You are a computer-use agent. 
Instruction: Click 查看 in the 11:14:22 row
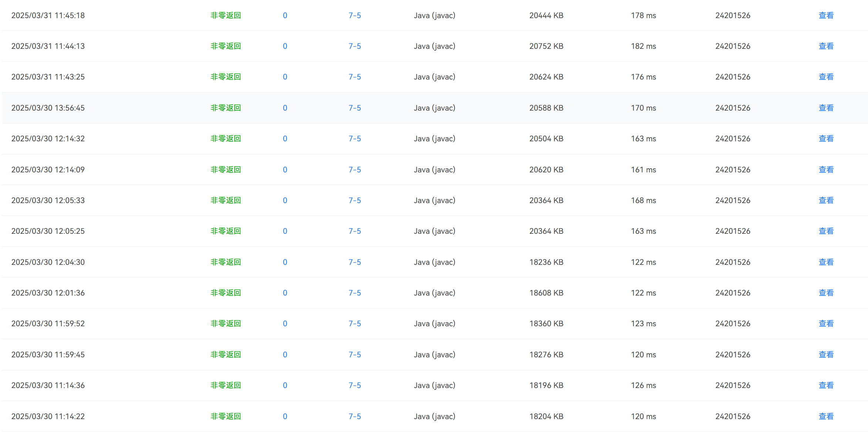825,417
